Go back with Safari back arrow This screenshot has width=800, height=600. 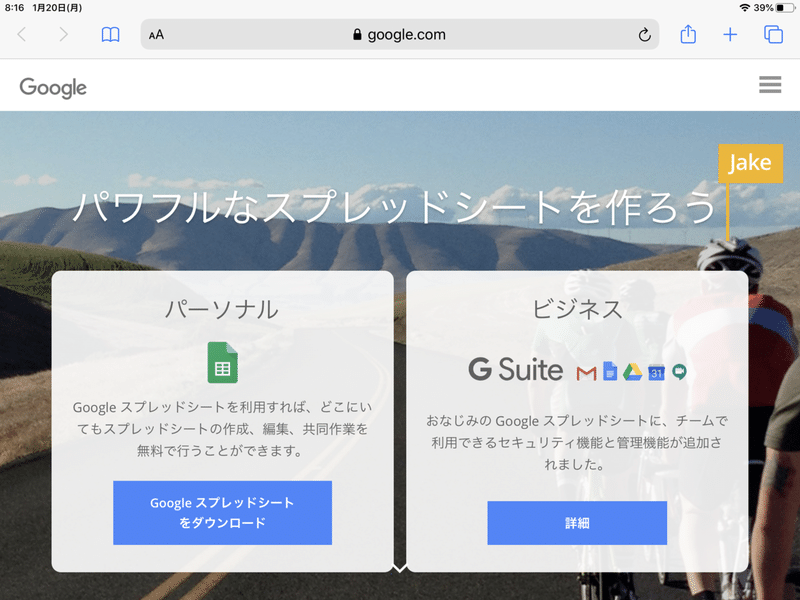[21, 34]
